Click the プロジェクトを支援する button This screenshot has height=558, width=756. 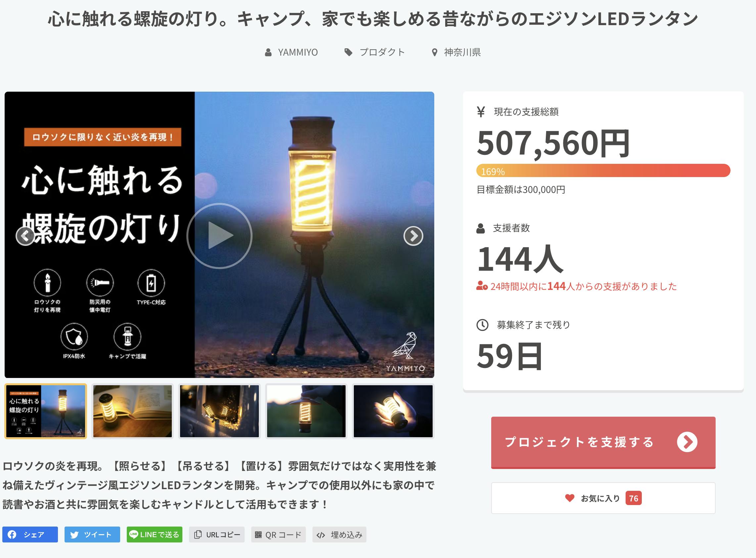[603, 442]
